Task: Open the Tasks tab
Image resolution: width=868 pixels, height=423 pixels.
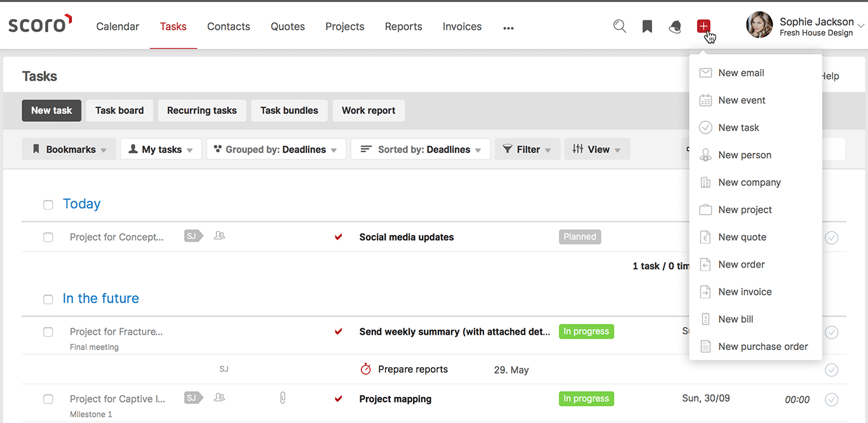Action: 173,27
